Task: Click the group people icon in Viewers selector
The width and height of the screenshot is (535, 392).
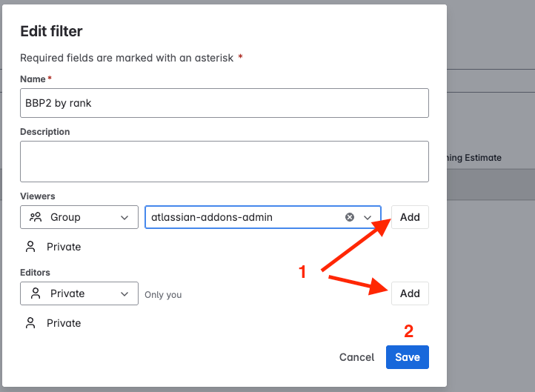Action: pyautogui.click(x=36, y=217)
